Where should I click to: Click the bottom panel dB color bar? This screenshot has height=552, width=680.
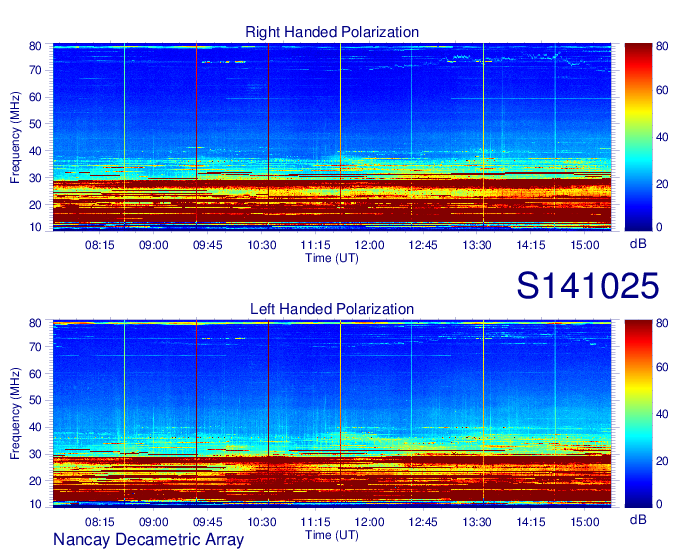638,414
